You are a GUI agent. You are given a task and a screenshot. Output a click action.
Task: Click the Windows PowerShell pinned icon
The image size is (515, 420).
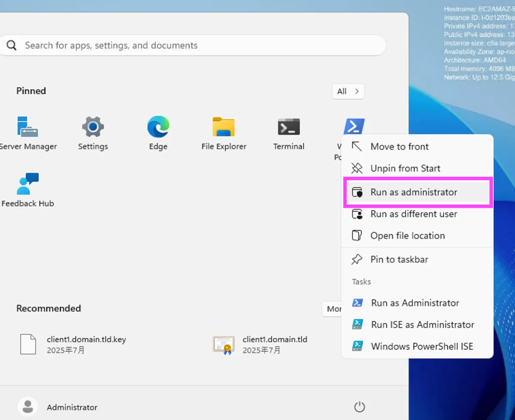354,127
